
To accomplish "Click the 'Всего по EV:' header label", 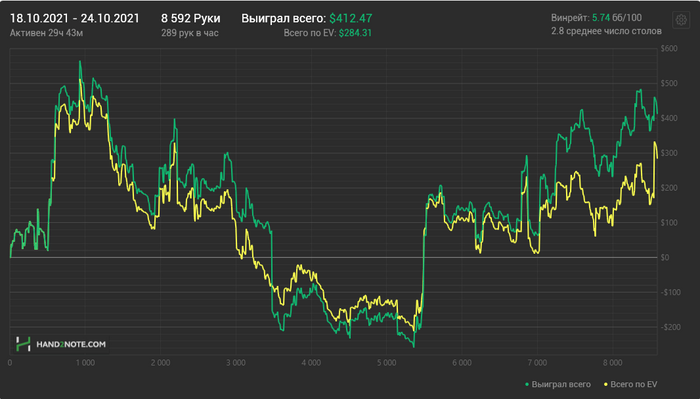I will (310, 33).
